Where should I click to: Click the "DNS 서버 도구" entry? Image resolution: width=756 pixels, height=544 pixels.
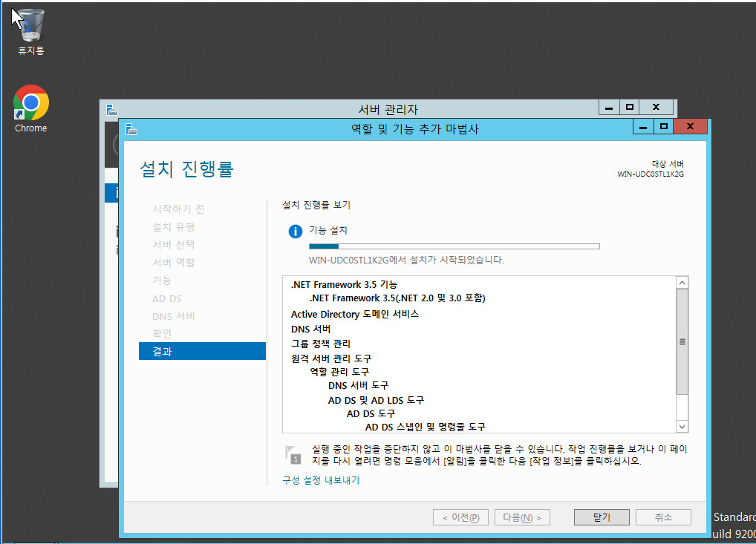(x=358, y=385)
